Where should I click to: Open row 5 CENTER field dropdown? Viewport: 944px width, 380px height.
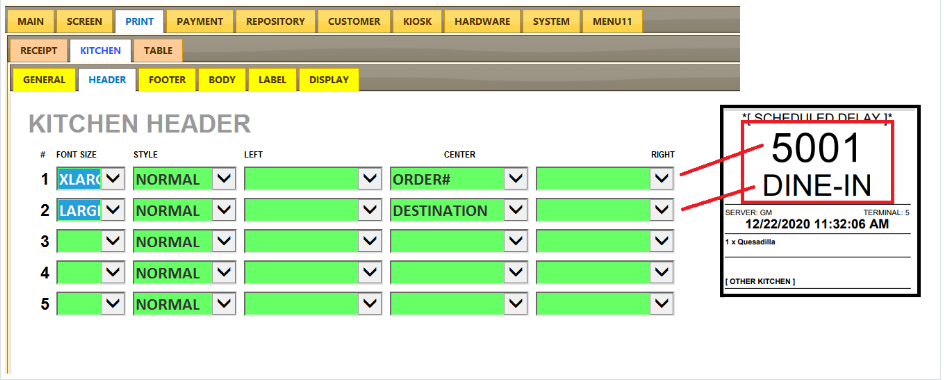(459, 304)
